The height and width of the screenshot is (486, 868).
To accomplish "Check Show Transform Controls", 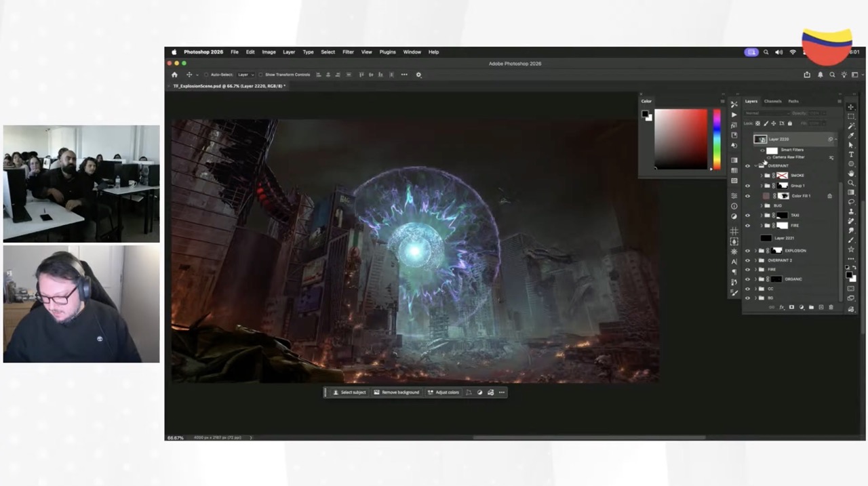I will [261, 75].
